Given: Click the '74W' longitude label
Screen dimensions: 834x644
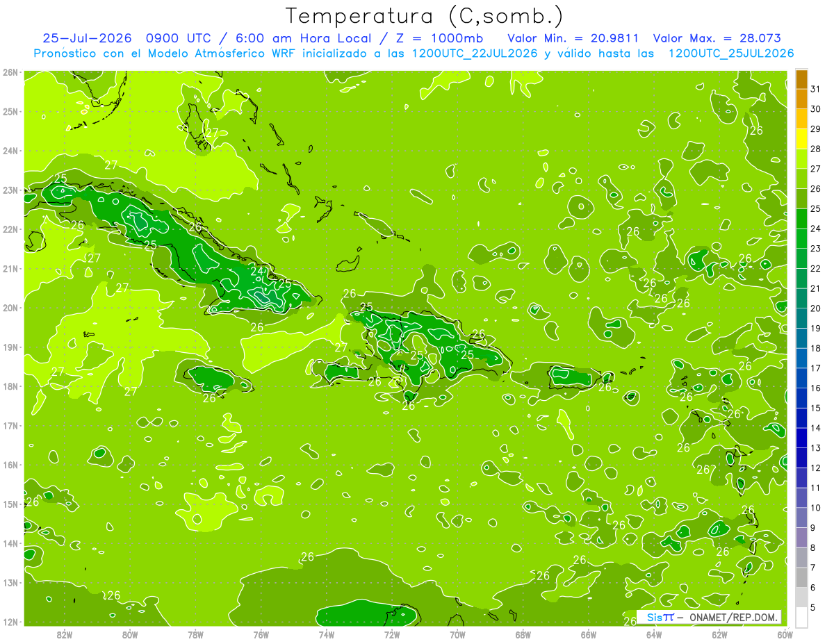Looking at the screenshot, I should tap(326, 634).
